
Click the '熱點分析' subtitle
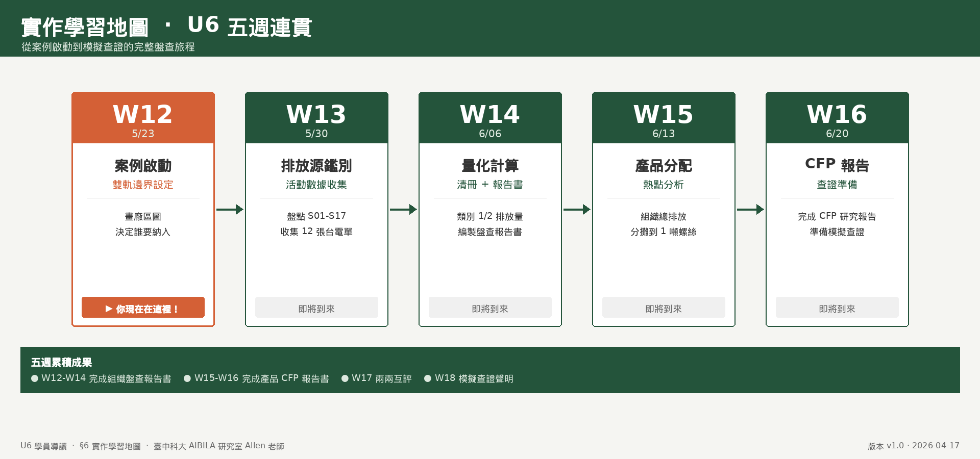coord(664,185)
